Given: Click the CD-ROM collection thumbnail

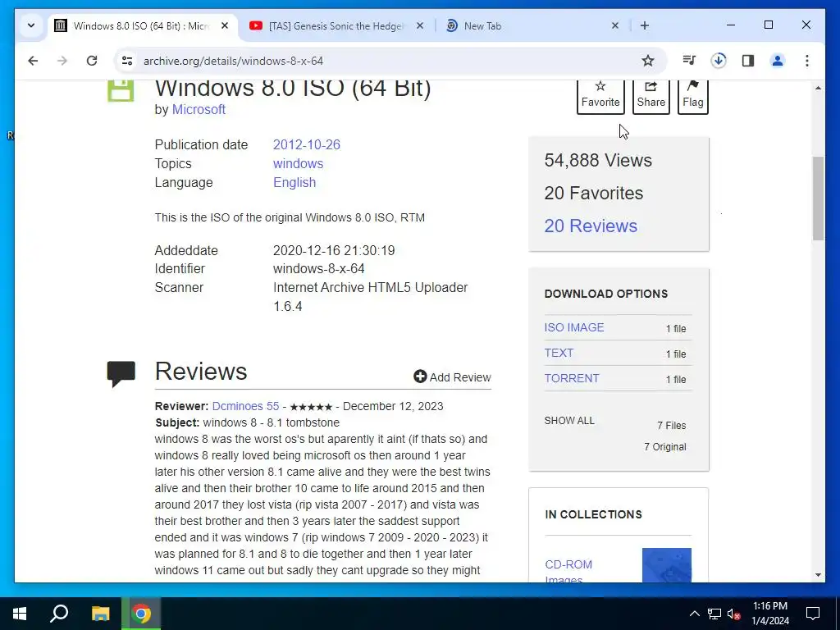Looking at the screenshot, I should pyautogui.click(x=666, y=565).
